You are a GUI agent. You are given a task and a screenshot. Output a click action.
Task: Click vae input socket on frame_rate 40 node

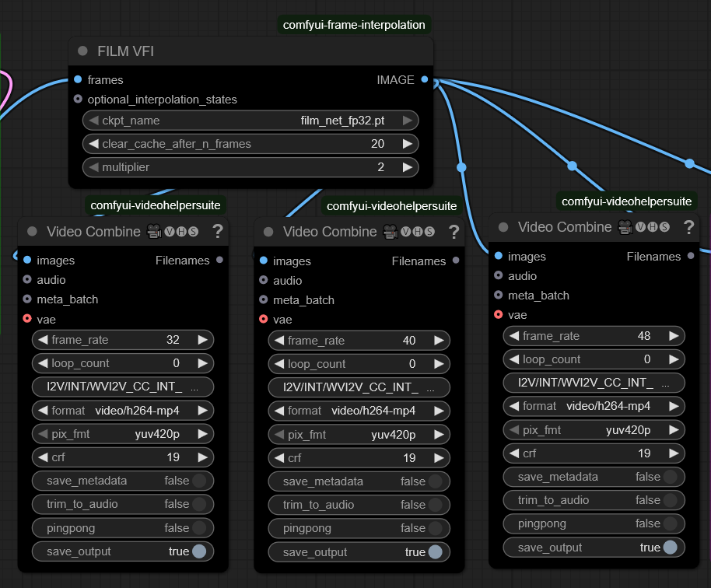[264, 319]
